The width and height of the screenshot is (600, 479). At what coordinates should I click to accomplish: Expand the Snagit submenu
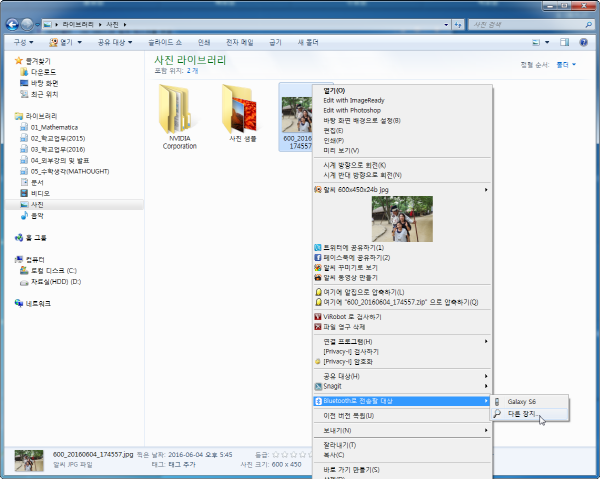point(402,386)
